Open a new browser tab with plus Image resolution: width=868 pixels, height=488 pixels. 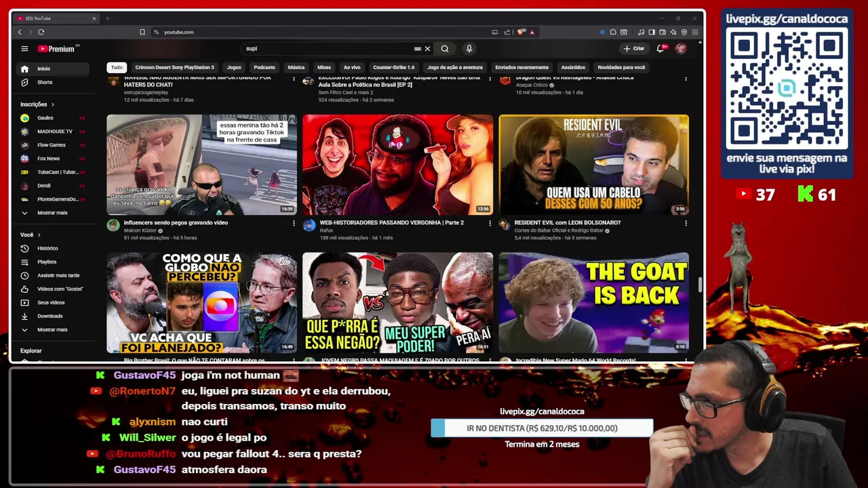pyautogui.click(x=107, y=18)
